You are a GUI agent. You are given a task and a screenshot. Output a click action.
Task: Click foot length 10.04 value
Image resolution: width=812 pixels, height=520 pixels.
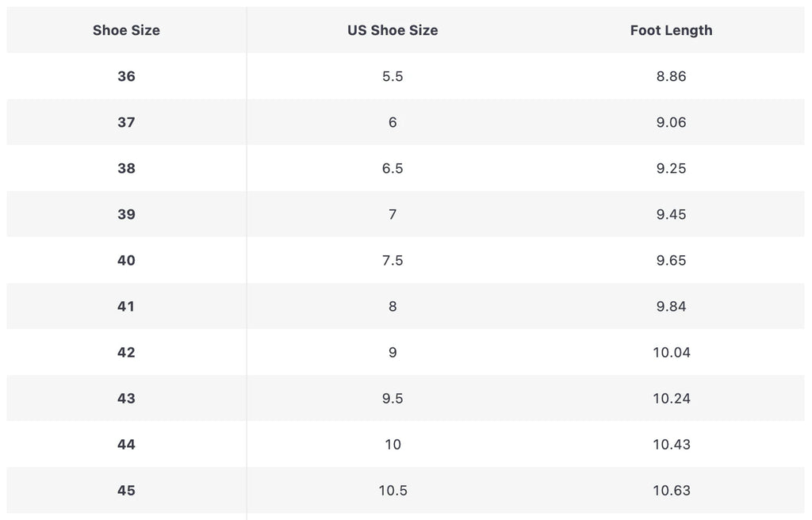[x=671, y=352]
